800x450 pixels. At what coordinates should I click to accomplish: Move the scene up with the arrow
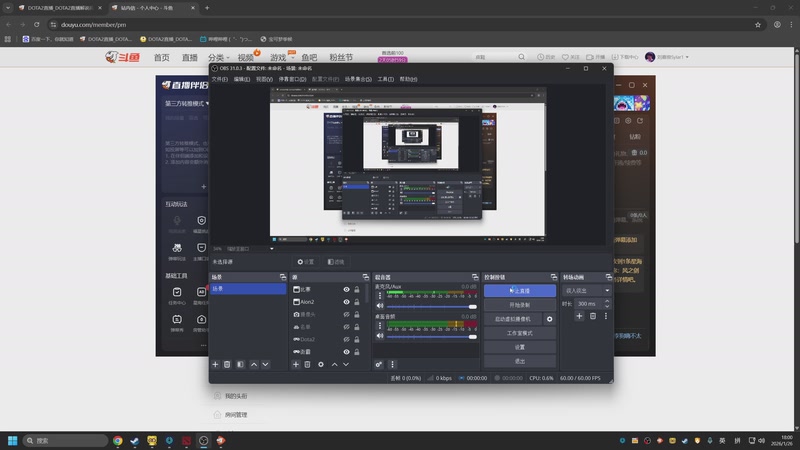point(254,364)
